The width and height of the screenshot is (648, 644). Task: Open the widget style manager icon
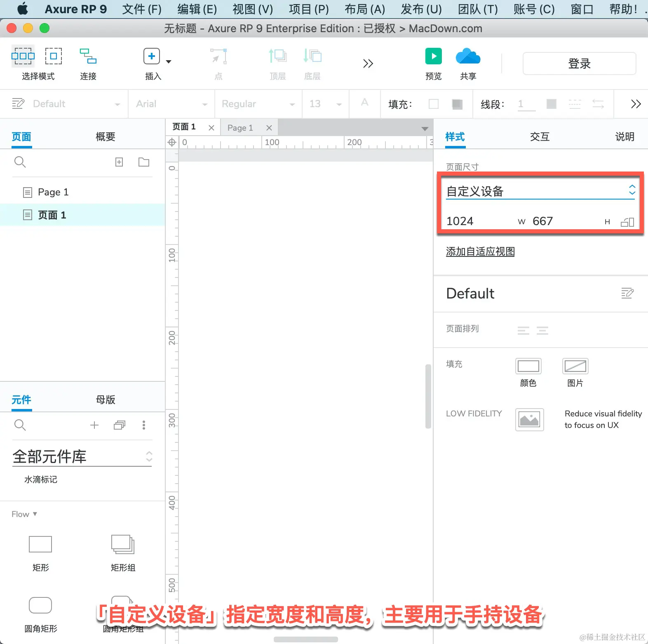coord(18,103)
